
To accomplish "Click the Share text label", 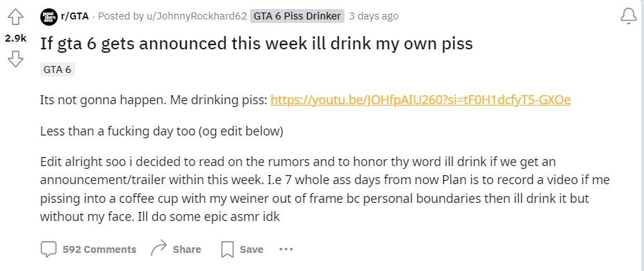I will point(187,249).
